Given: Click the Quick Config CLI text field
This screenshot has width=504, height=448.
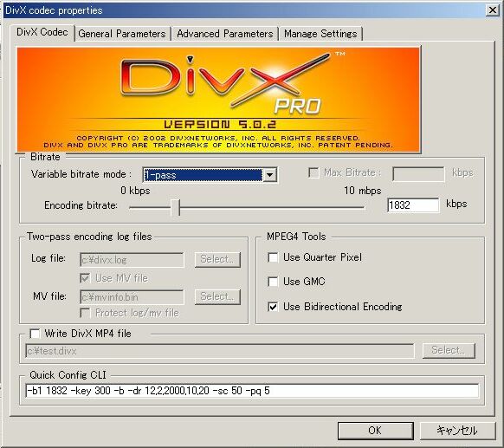Looking at the screenshot, I should click(252, 391).
